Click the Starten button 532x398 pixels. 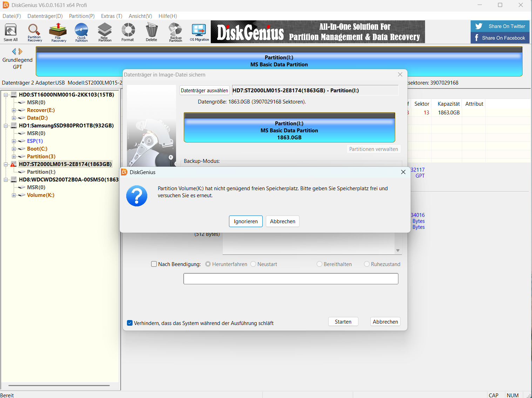click(x=343, y=321)
